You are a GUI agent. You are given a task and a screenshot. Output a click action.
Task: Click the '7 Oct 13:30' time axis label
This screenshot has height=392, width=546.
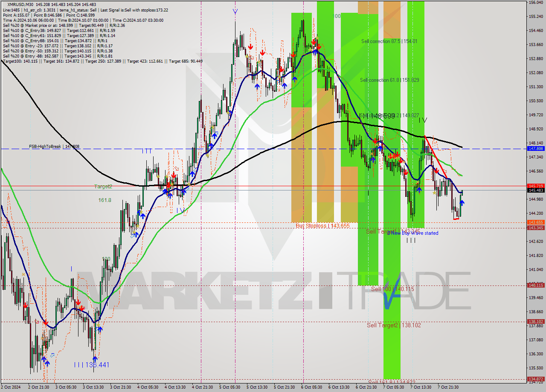pyautogui.click(x=421, y=387)
